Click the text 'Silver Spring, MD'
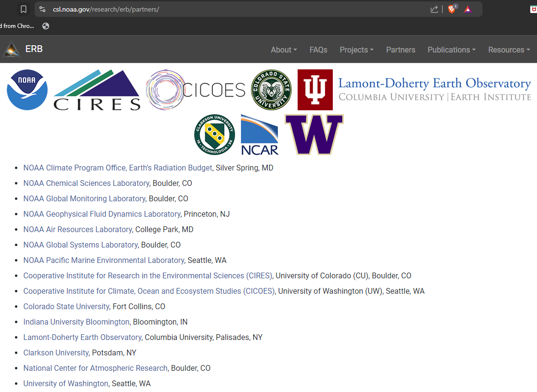 click(245, 168)
